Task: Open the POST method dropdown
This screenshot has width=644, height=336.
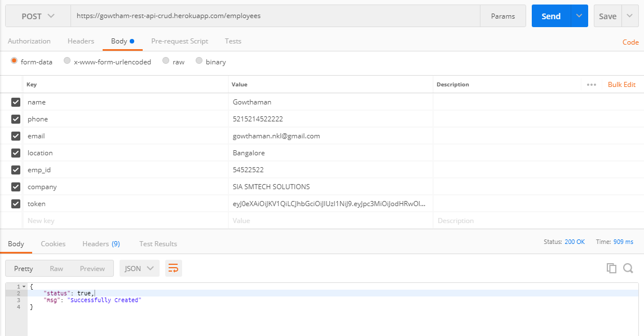Action: (38, 16)
